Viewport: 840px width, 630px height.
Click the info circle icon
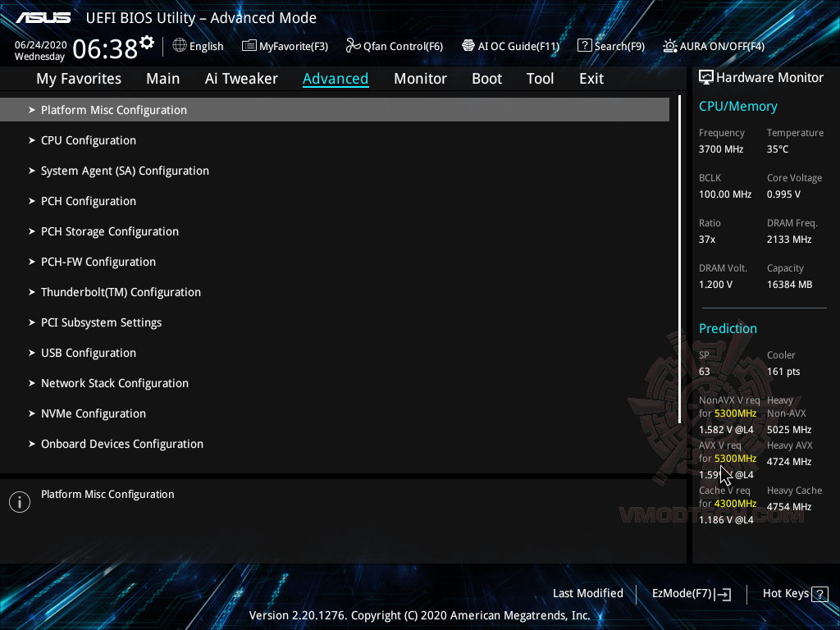click(x=20, y=502)
